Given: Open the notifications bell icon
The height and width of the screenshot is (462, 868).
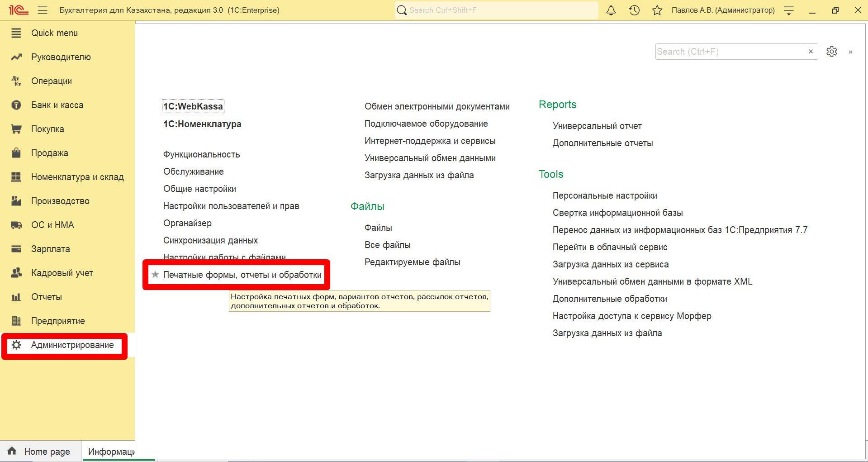Looking at the screenshot, I should coord(611,10).
